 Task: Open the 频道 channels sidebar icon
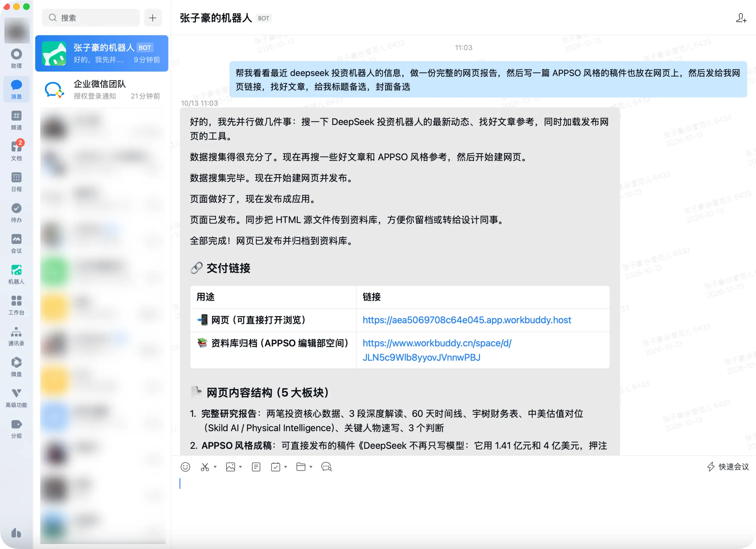(x=16, y=120)
